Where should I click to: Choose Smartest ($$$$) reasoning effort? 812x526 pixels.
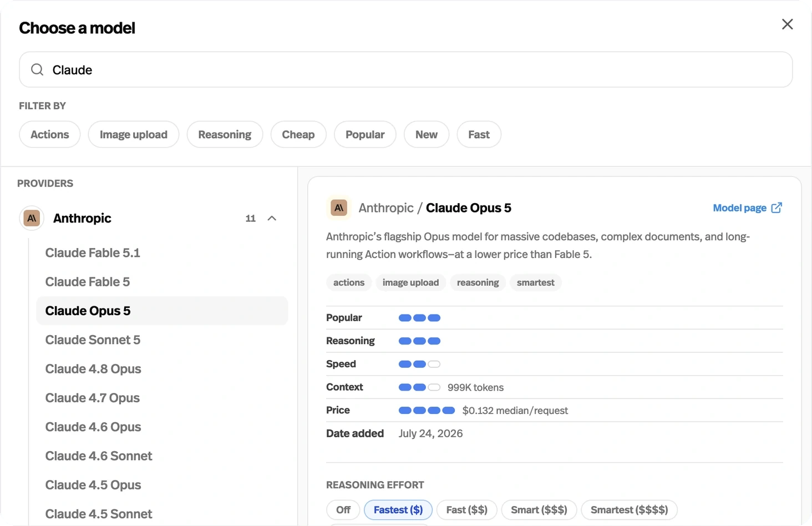point(629,510)
